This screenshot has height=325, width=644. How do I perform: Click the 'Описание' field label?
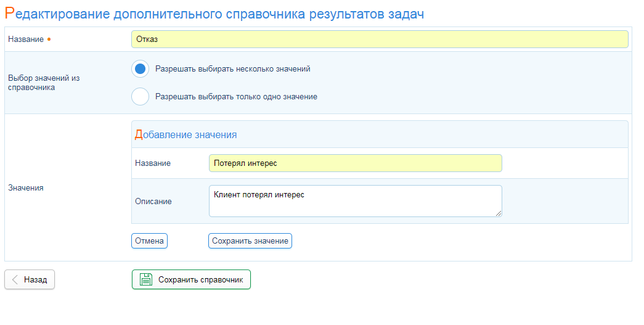pos(153,201)
